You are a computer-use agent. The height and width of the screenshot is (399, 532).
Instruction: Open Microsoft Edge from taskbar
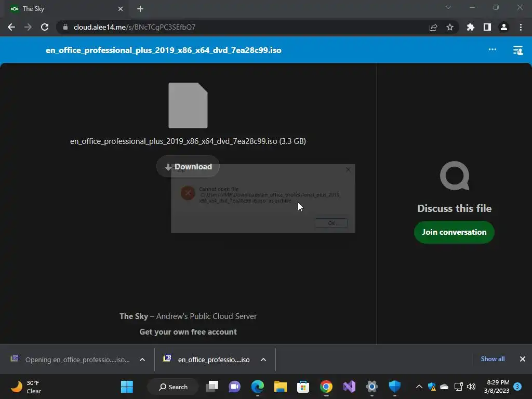[258, 387]
